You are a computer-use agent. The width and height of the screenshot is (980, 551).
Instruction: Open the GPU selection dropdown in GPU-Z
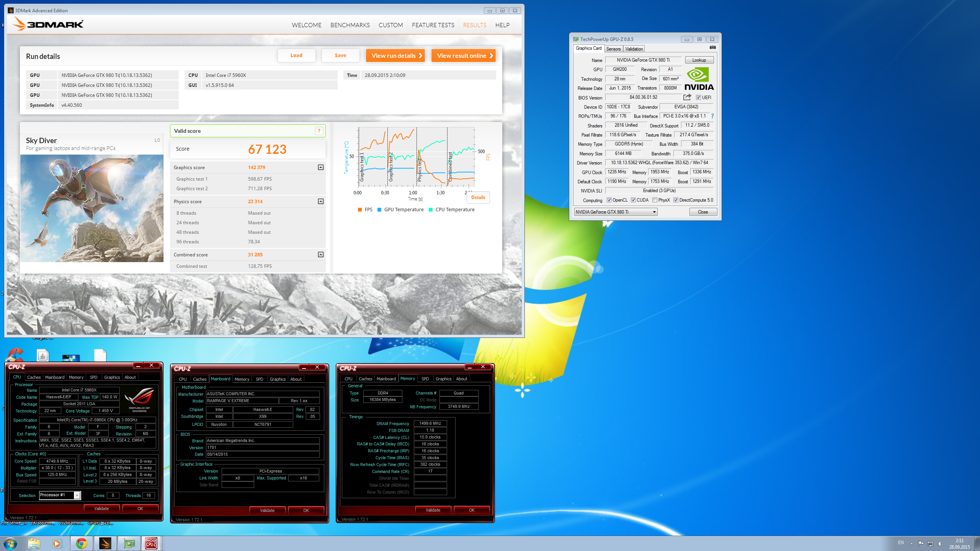[x=616, y=212]
